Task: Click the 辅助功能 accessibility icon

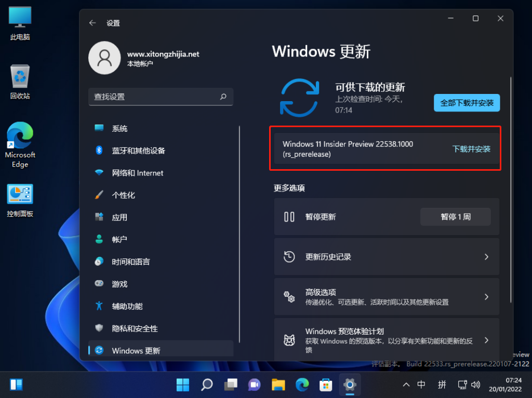Action: (99, 306)
